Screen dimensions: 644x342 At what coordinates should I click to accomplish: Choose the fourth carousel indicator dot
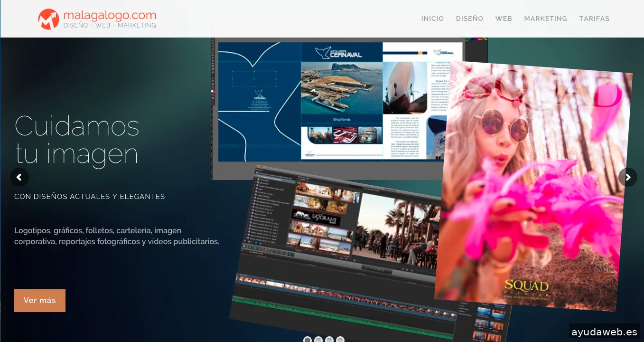pos(340,340)
